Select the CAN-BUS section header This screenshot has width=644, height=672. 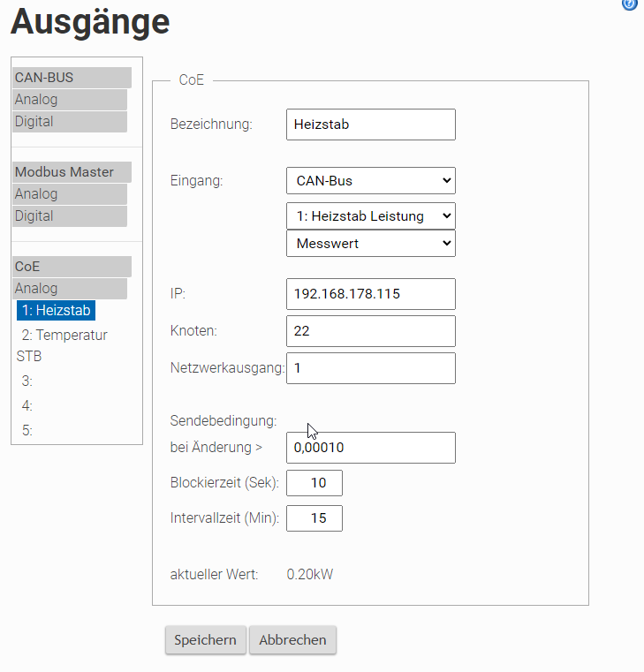[x=72, y=78]
